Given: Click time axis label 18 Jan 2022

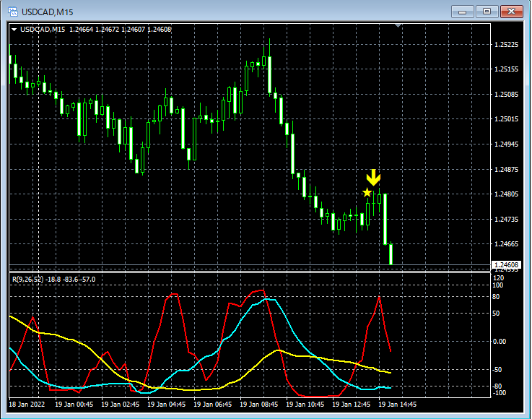Looking at the screenshot, I should (27, 405).
